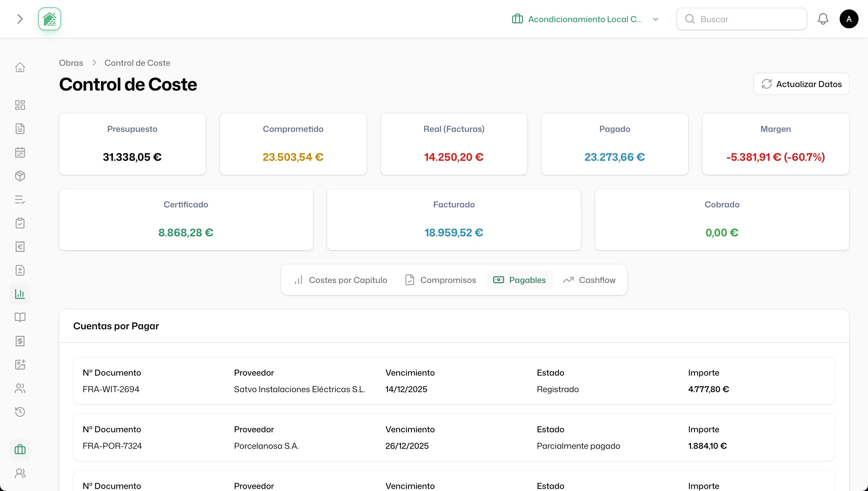868x491 pixels.
Task: Click the image upload sidebar icon
Action: 20,364
